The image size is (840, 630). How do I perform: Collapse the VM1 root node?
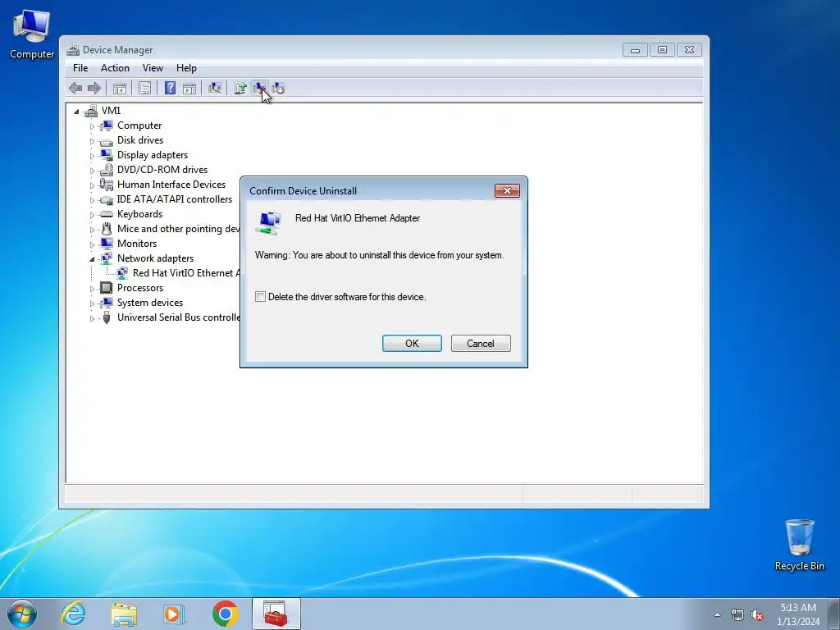[x=76, y=112]
